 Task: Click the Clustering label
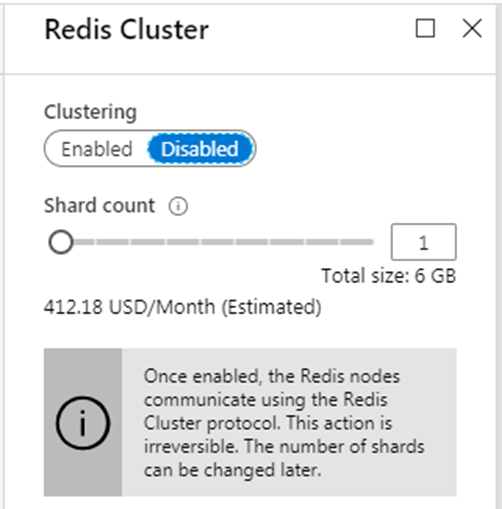click(90, 112)
